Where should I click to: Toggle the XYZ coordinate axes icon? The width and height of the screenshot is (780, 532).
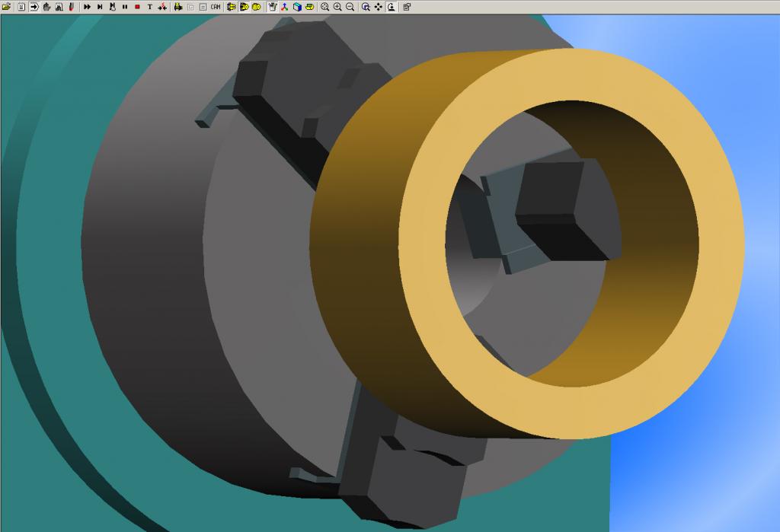point(285,7)
